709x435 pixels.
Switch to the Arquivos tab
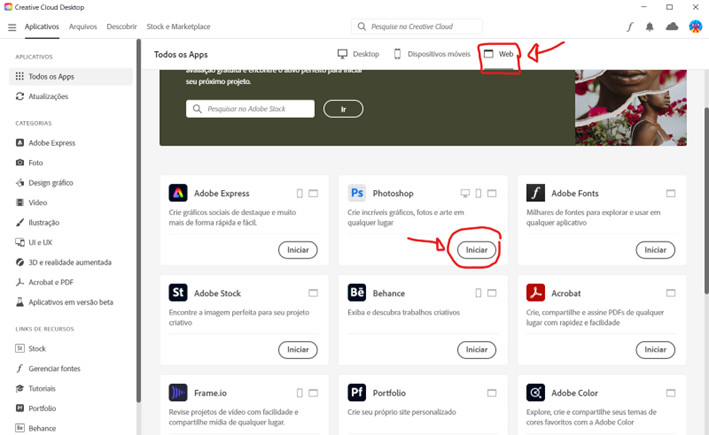(x=83, y=27)
